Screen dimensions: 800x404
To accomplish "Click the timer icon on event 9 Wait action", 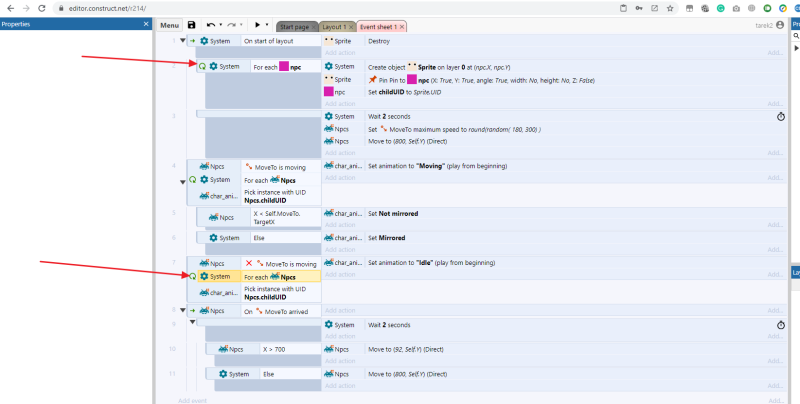I will (781, 325).
